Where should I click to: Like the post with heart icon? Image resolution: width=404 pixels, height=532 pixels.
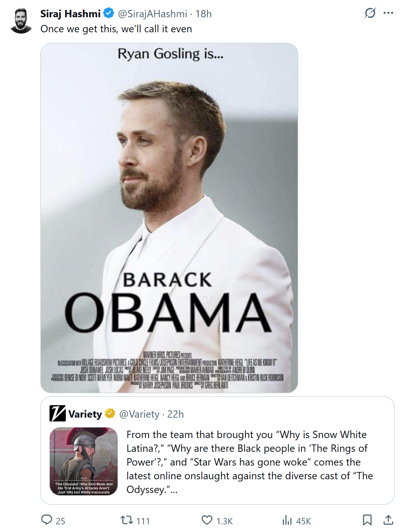point(207,520)
